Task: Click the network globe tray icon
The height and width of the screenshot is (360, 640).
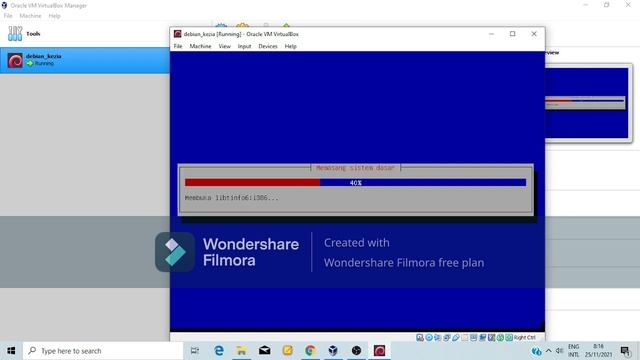Action: pos(536,351)
